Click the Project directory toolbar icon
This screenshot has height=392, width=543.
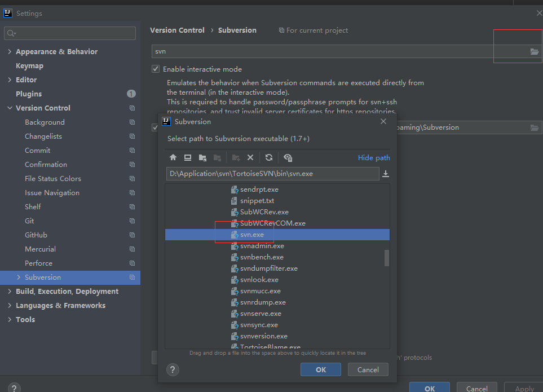point(202,157)
